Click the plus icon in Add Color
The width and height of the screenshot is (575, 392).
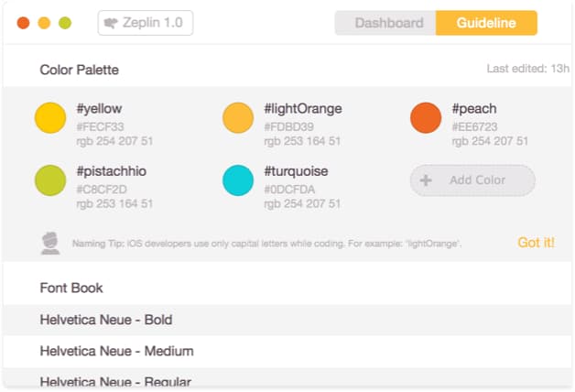pos(426,180)
